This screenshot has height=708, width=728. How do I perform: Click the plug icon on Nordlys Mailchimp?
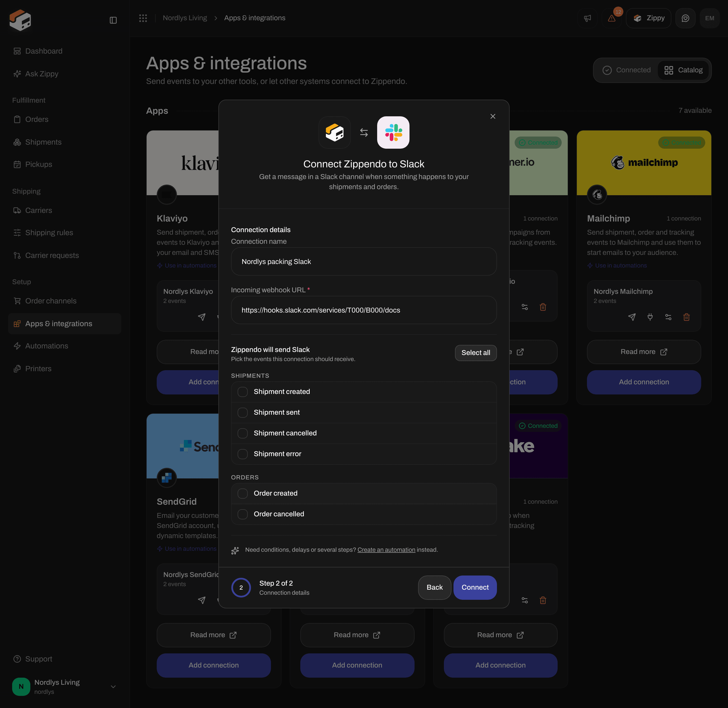pyautogui.click(x=650, y=317)
